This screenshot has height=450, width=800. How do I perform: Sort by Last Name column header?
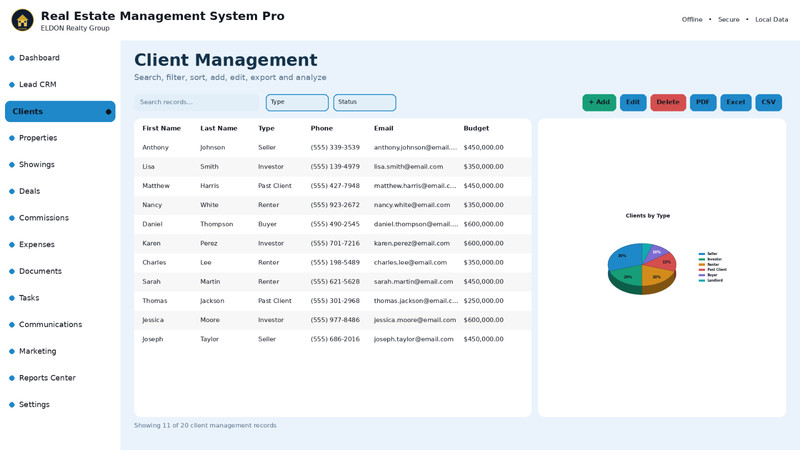point(218,128)
